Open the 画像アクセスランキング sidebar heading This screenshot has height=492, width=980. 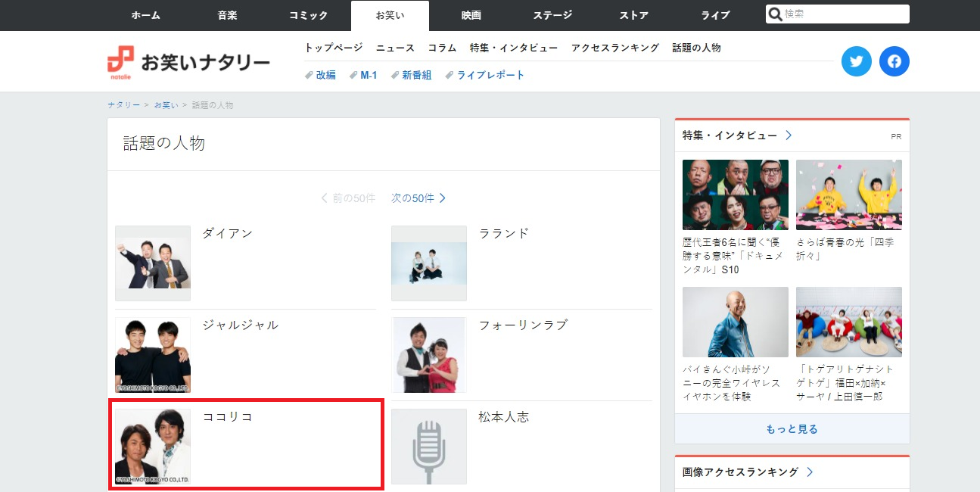[x=740, y=472]
